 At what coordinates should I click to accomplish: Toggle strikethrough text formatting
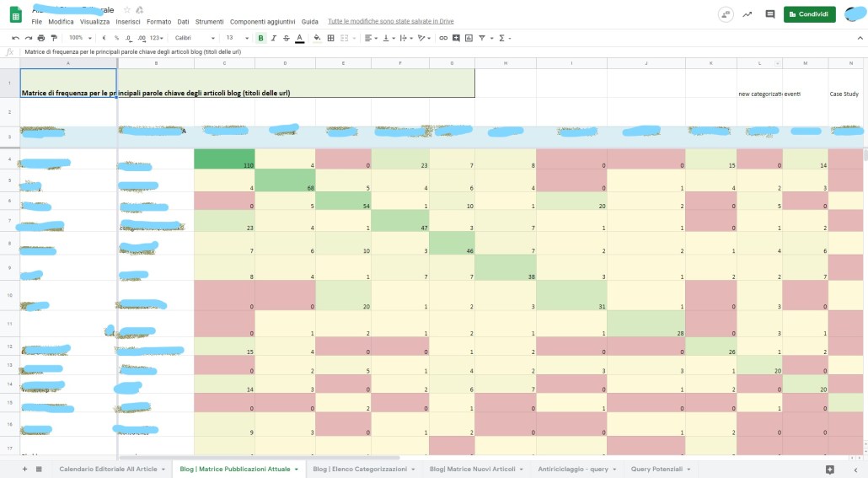287,38
